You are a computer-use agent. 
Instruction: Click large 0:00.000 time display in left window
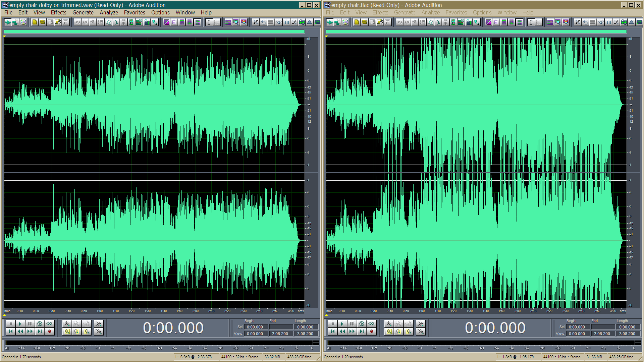(x=173, y=328)
